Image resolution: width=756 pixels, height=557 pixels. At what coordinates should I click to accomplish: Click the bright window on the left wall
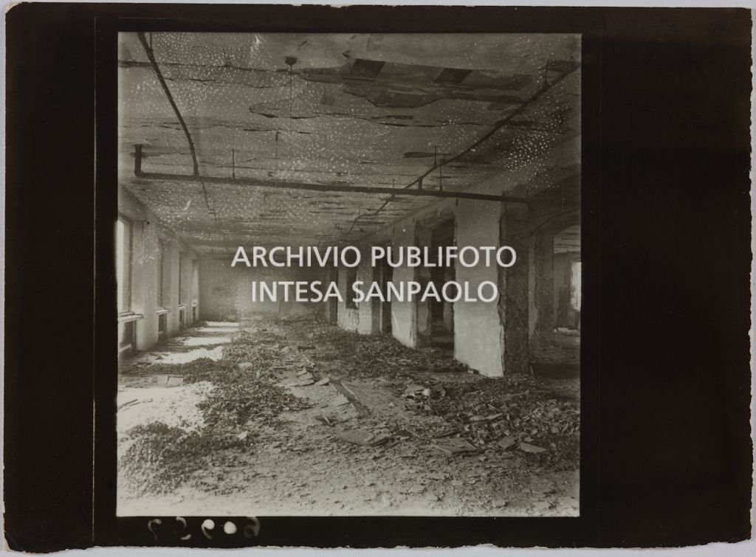tap(123, 264)
